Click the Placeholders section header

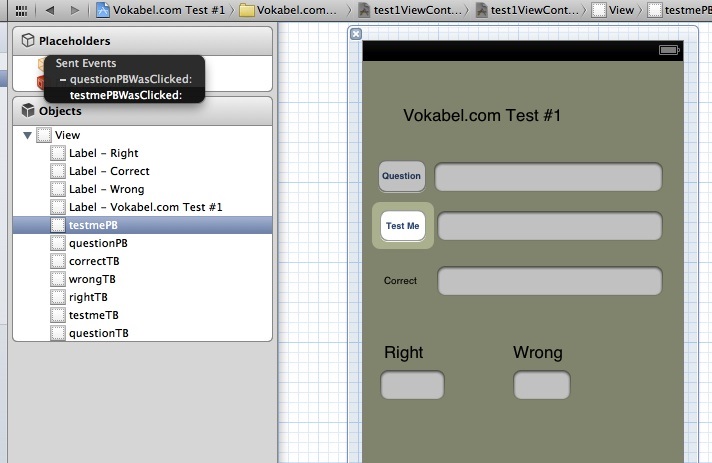pos(143,41)
